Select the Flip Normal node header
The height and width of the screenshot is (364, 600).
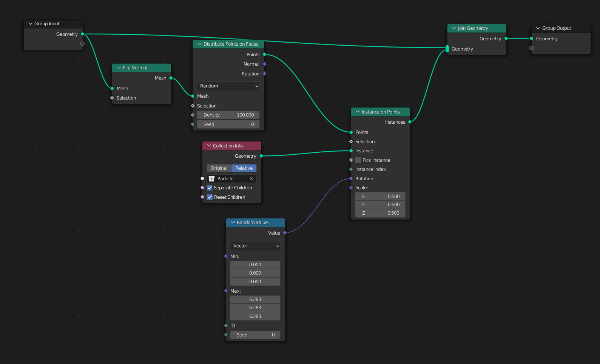click(142, 68)
